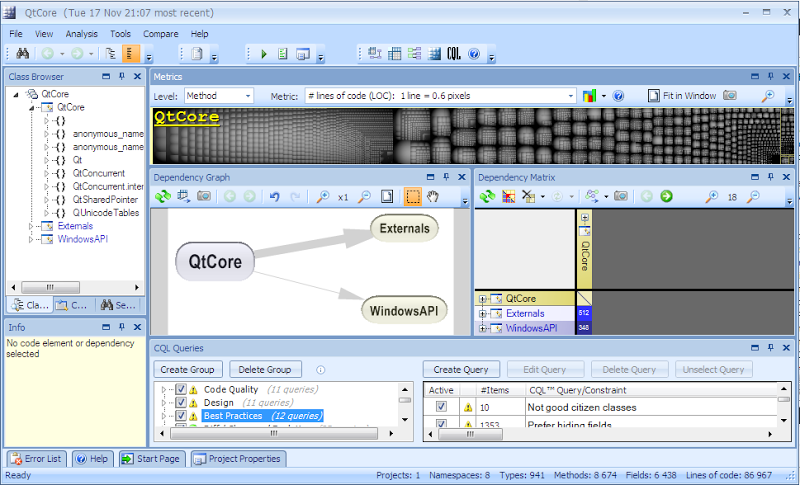Click the 512 cell in the Dependency Matrix
This screenshot has width=800, height=485.
[584, 313]
